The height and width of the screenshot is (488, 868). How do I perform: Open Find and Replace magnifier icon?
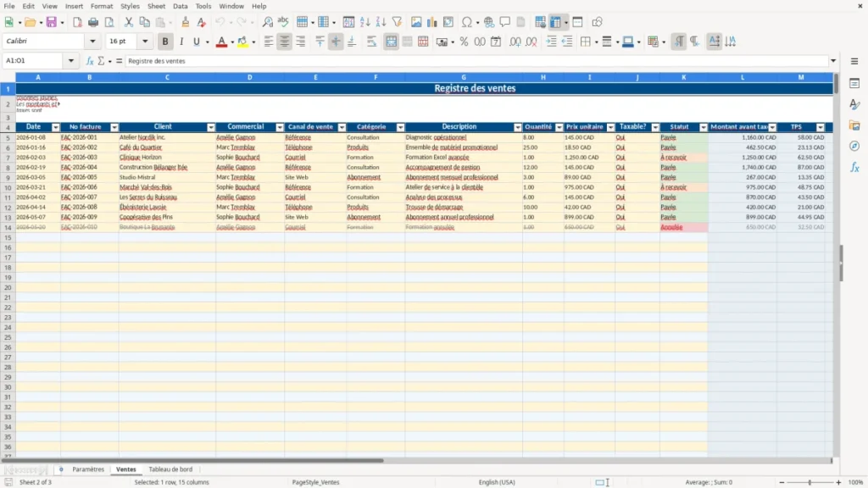267,22
